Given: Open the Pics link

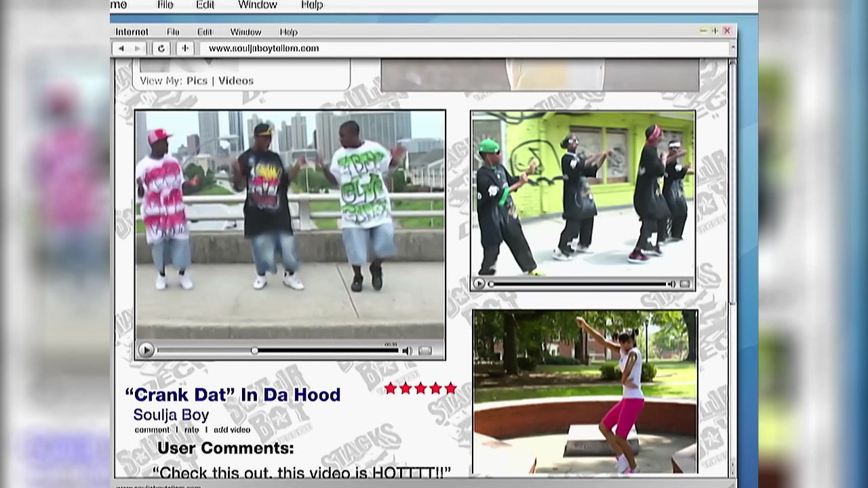Looking at the screenshot, I should 197,81.
